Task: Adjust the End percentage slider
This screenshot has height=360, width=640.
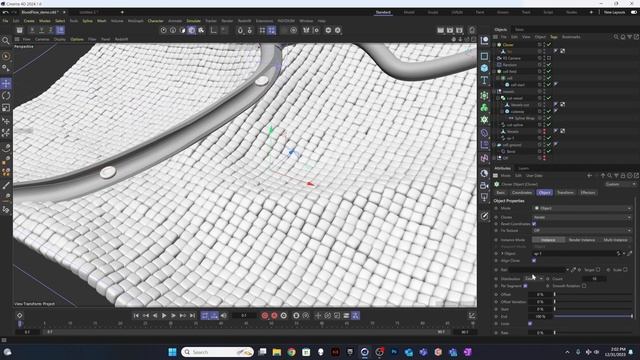Action: tap(593, 316)
